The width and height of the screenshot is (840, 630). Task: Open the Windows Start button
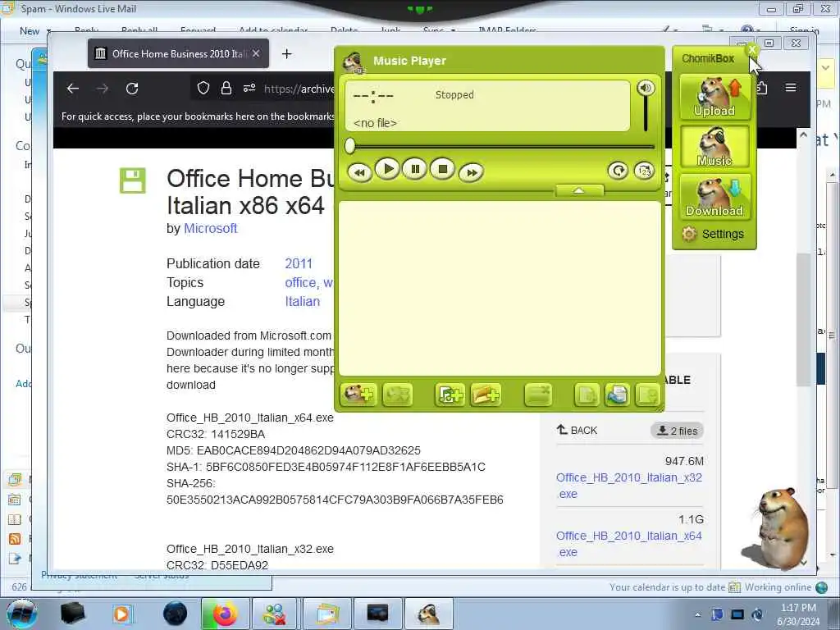tap(21, 614)
